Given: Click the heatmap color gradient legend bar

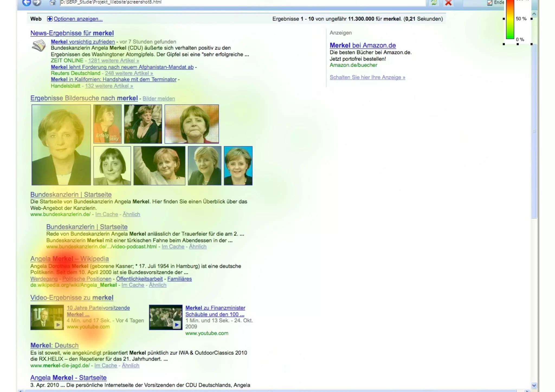Looking at the screenshot, I should point(510,19).
